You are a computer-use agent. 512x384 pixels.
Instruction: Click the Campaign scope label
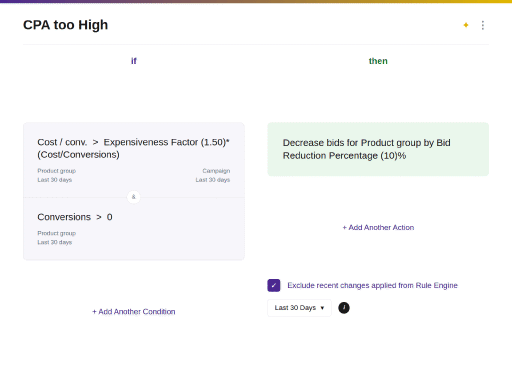coord(216,171)
